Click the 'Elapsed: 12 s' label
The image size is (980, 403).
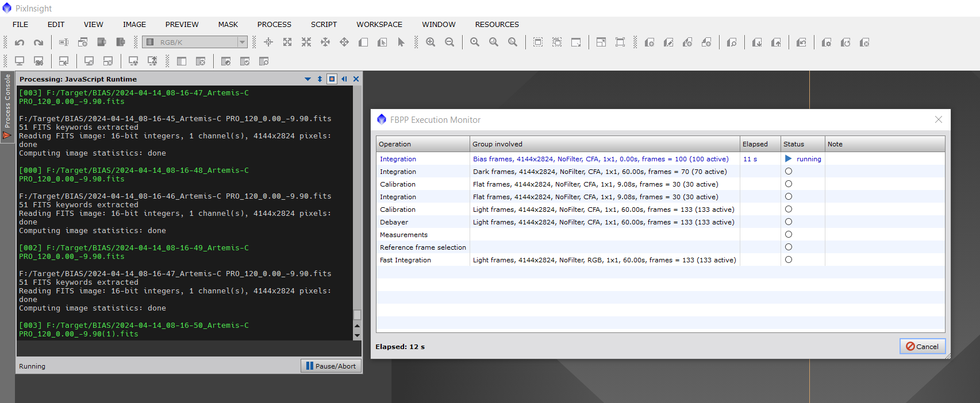[400, 347]
